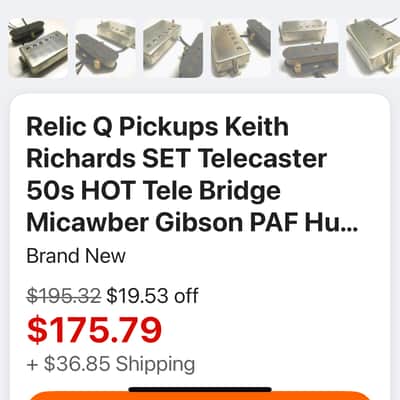Tap the '+ $36.85 Shipping' text
The height and width of the screenshot is (400, 400).
pos(111,364)
